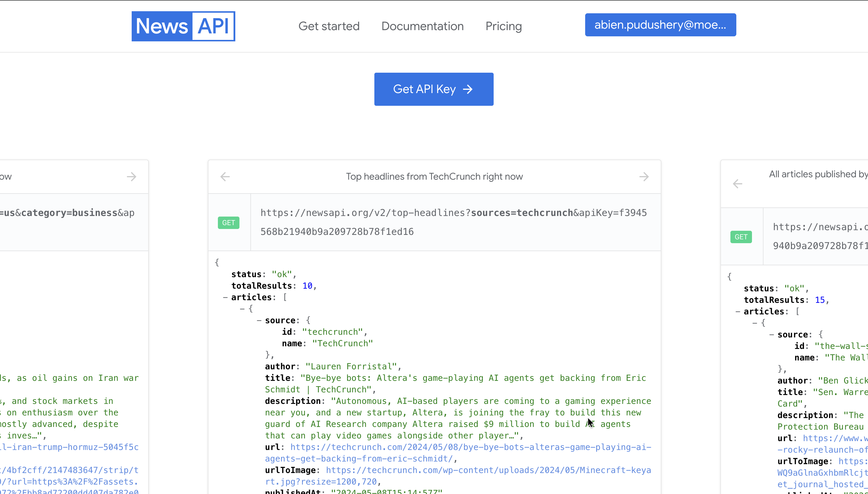Click the Get API Key button
The image size is (868, 494).
coord(434,89)
